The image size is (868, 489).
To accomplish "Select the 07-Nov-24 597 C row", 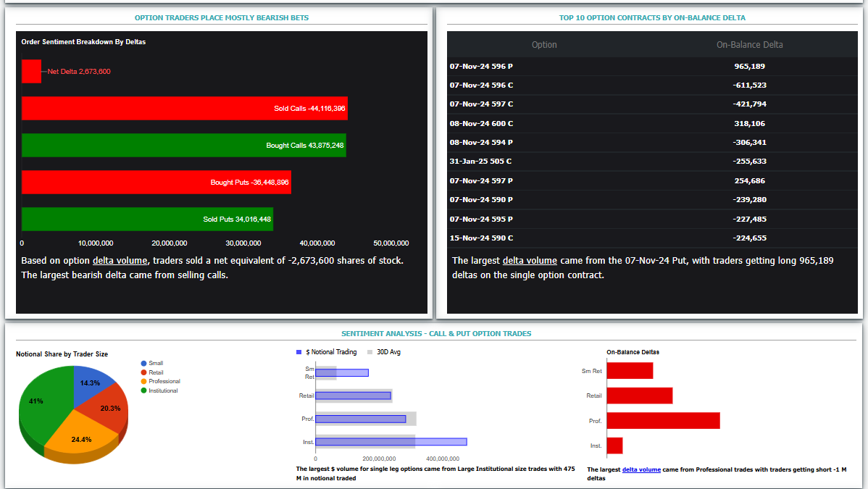I will [652, 104].
